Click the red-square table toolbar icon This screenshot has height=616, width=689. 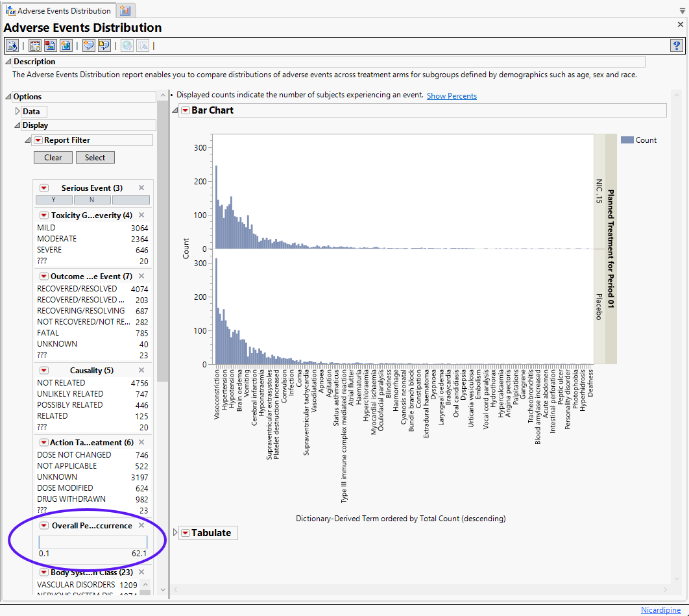coord(50,45)
